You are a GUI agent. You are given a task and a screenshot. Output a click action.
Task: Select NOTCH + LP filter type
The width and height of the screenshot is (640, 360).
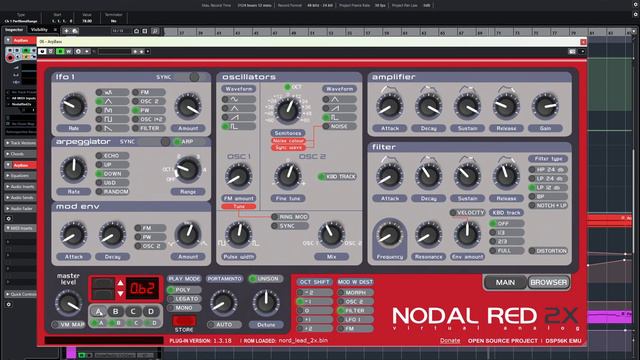[x=548, y=205]
